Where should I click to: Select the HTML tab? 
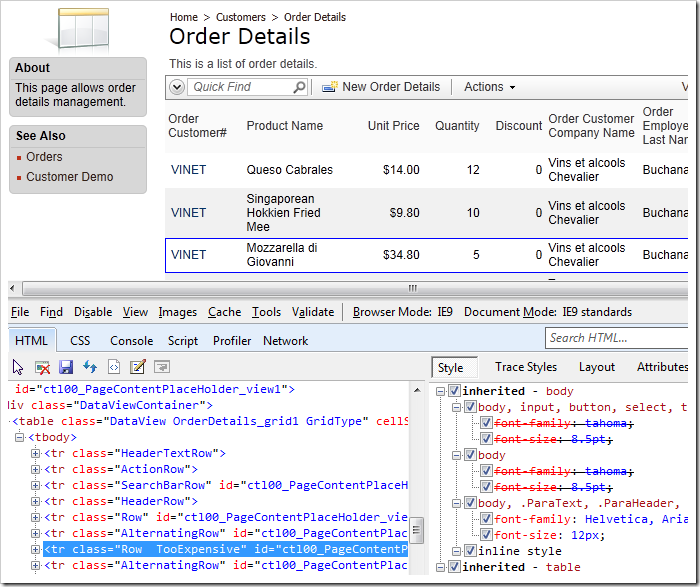(x=31, y=341)
